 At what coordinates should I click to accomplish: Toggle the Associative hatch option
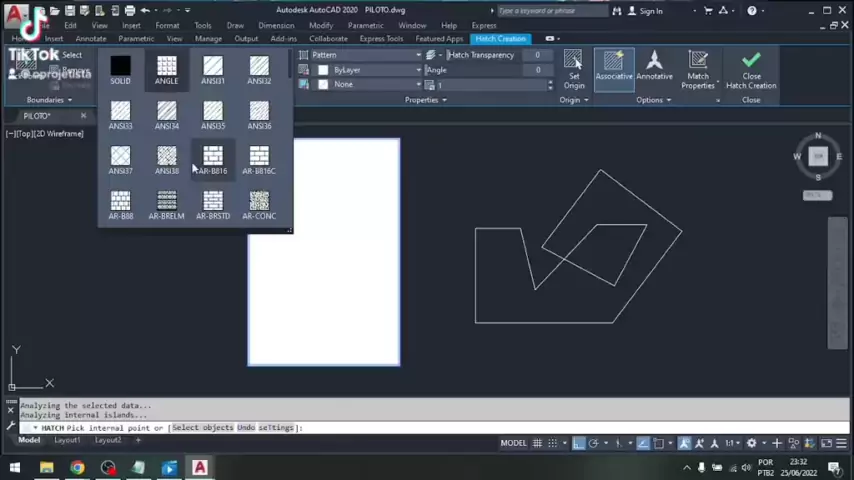[614, 68]
